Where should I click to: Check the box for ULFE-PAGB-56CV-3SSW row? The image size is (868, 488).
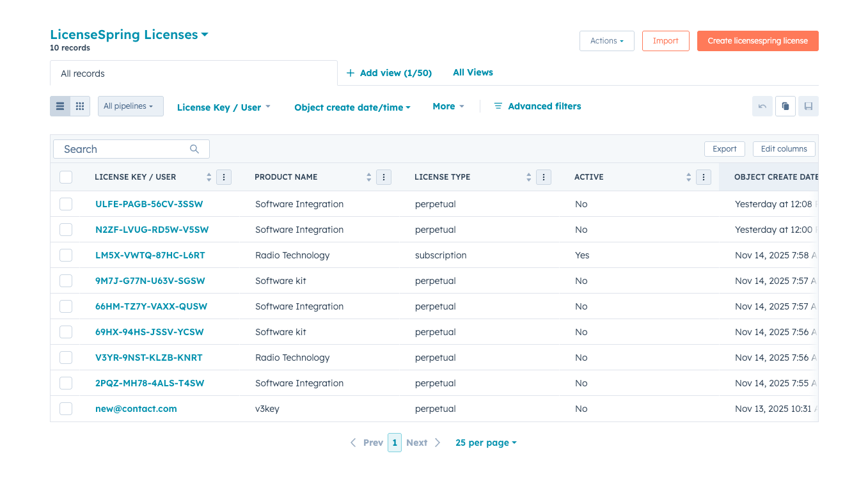click(66, 204)
